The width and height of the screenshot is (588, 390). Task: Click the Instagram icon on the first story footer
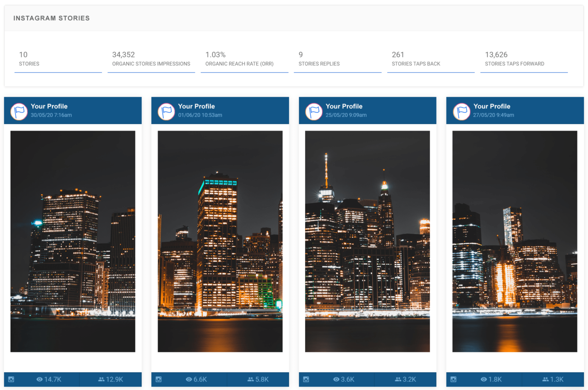11,379
